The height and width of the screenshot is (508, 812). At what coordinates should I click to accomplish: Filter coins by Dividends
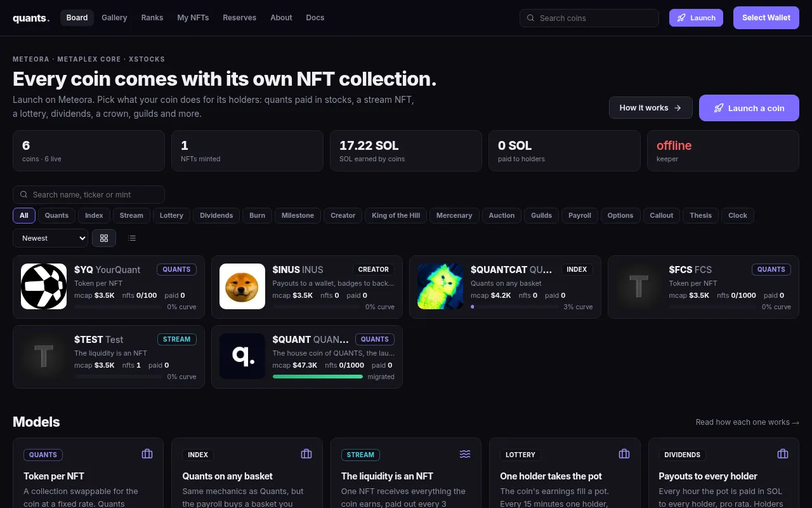[x=216, y=215]
